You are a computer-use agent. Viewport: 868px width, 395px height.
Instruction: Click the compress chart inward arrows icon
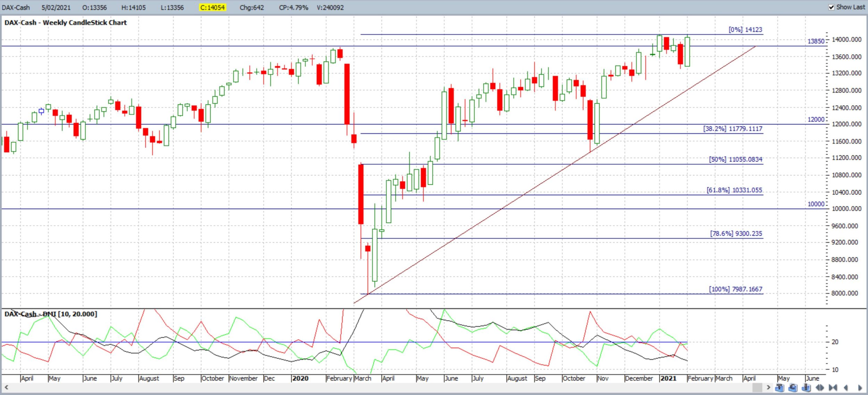(833, 387)
